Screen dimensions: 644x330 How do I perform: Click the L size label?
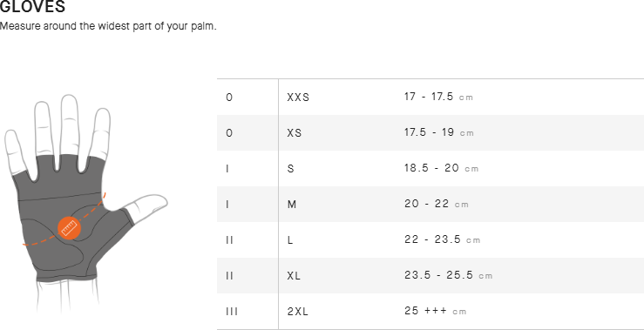click(290, 240)
